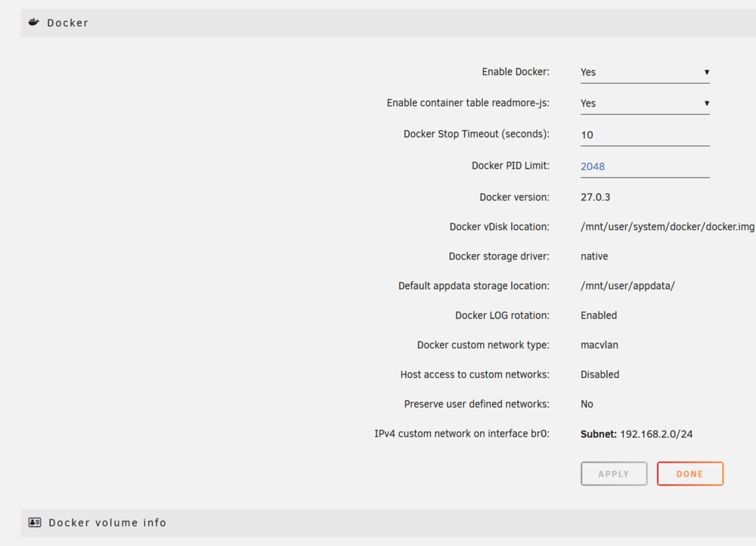Open the Enable Docker dropdown
756x546 pixels.
(x=645, y=73)
